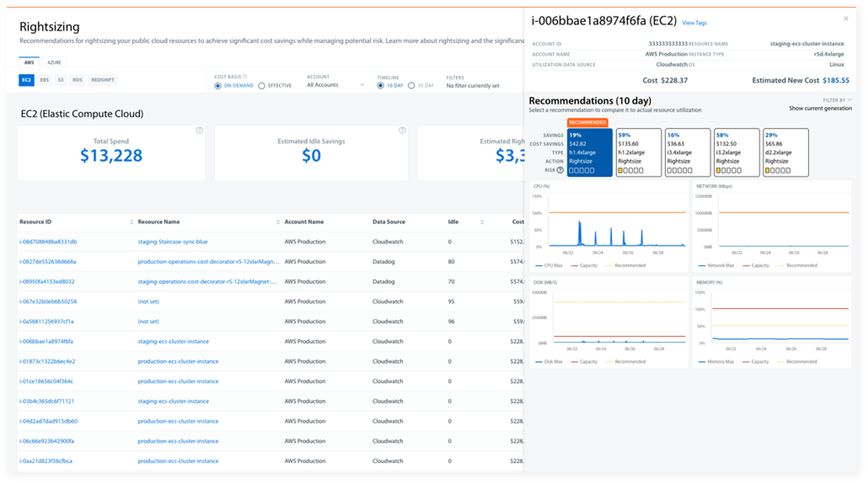This screenshot has height=484, width=868.
Task: Click Cost Basis info icon
Action: [245, 76]
